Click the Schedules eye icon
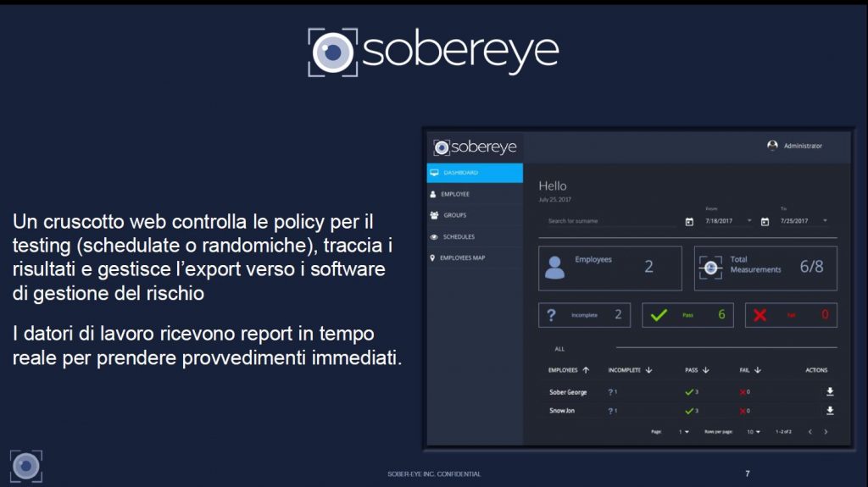Screen dimensions: 868x487 [x=434, y=237]
